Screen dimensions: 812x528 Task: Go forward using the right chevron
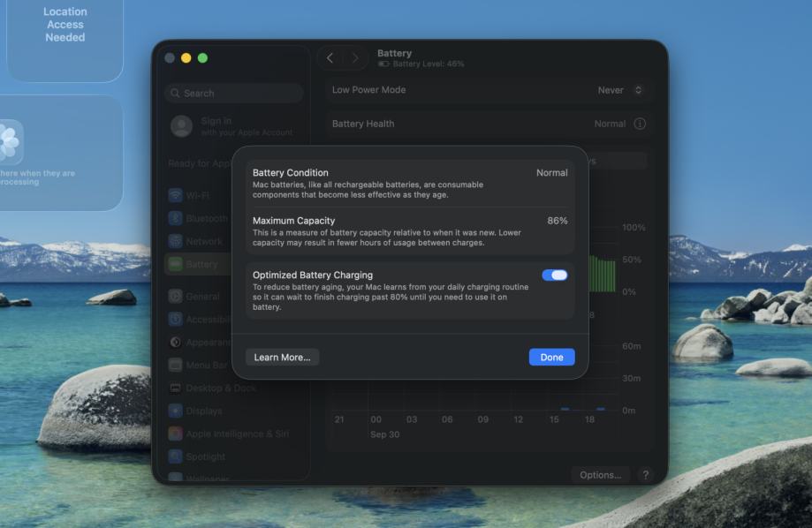click(x=354, y=58)
